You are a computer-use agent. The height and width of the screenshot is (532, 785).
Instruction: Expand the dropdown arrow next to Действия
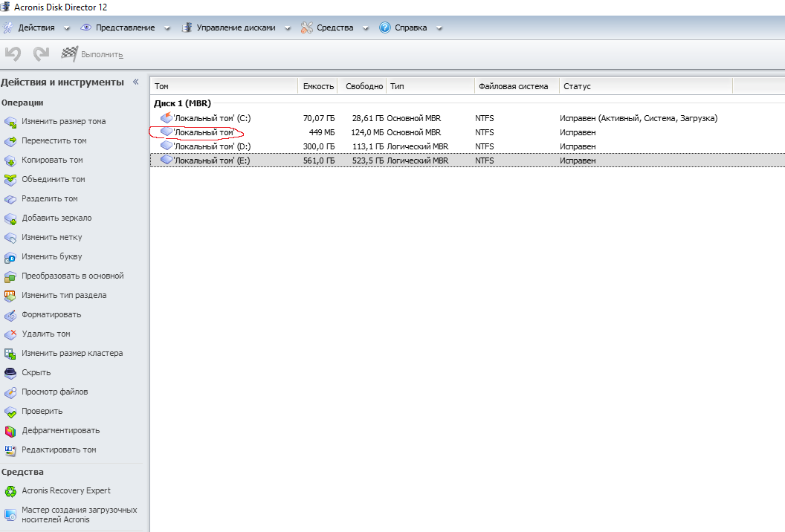[x=67, y=28]
